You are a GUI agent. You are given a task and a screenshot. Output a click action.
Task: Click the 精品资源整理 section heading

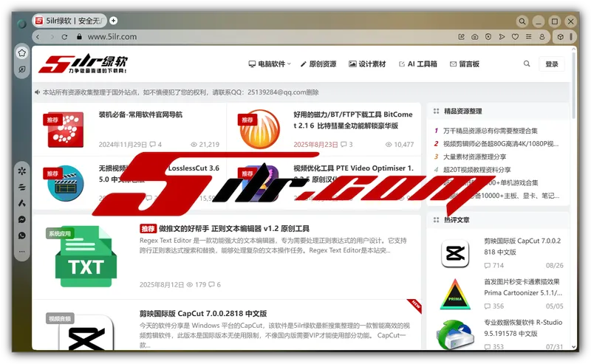pyautogui.click(x=462, y=111)
